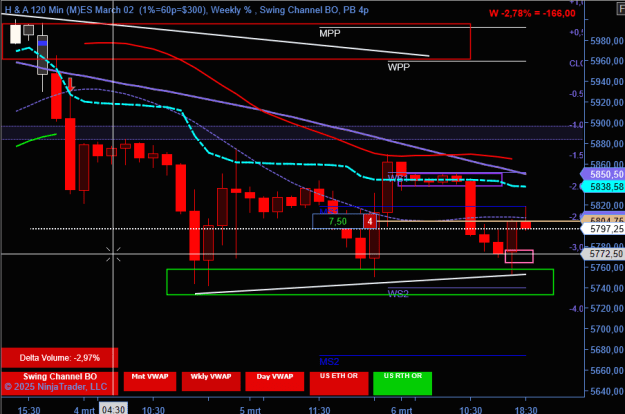
Task: Click the 5740,00 price axis label
Action: point(606,288)
